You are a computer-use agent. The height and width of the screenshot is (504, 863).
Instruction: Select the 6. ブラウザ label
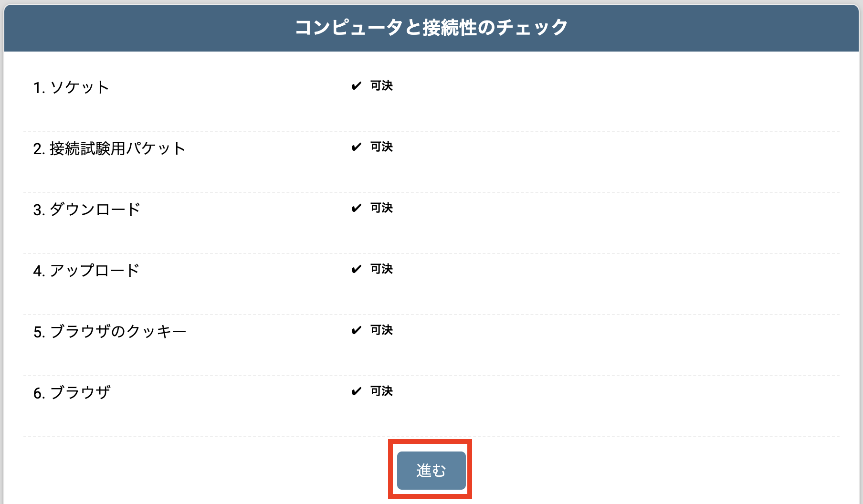pos(72,393)
